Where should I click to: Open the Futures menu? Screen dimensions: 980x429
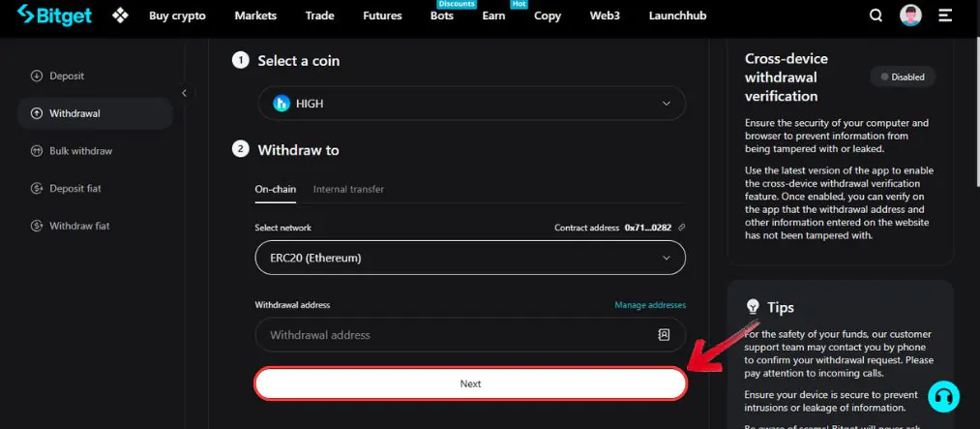tap(382, 15)
